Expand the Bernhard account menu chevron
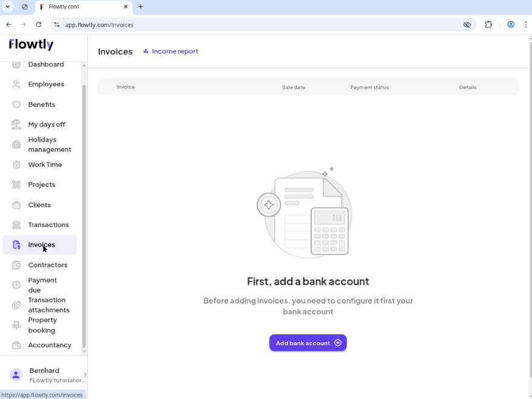The width and height of the screenshot is (532, 399). coord(85,375)
